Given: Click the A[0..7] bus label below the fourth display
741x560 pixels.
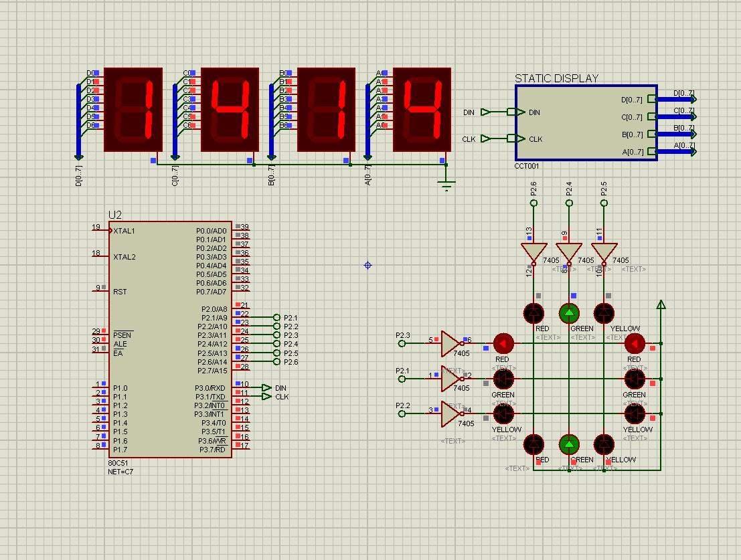Looking at the screenshot, I should click(x=367, y=175).
